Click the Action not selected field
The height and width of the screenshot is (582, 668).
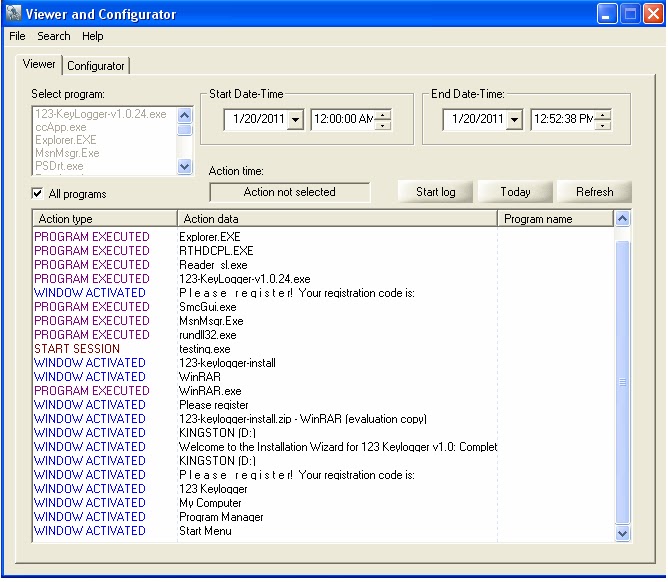pyautogui.click(x=290, y=192)
